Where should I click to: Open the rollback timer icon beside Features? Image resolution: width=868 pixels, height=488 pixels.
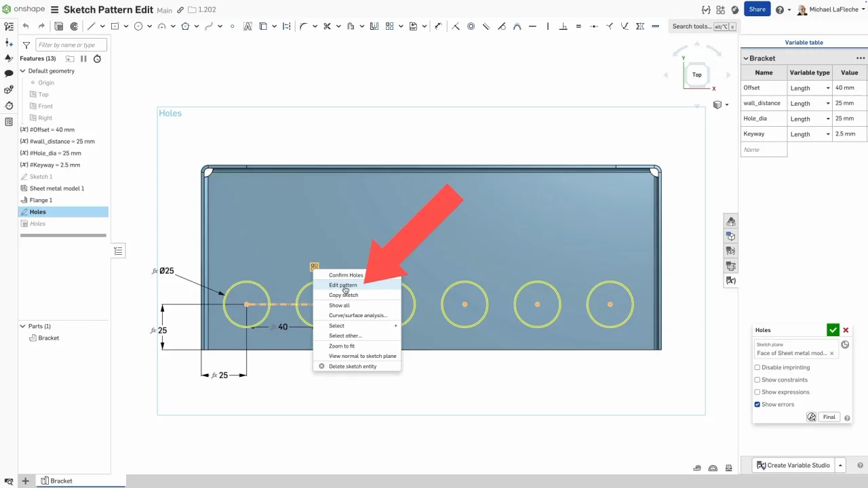(97, 59)
